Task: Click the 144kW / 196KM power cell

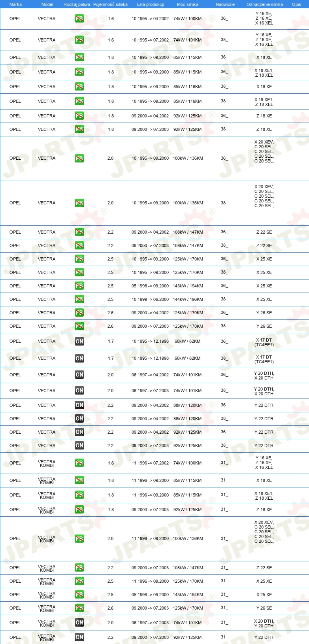Action: coord(188,299)
